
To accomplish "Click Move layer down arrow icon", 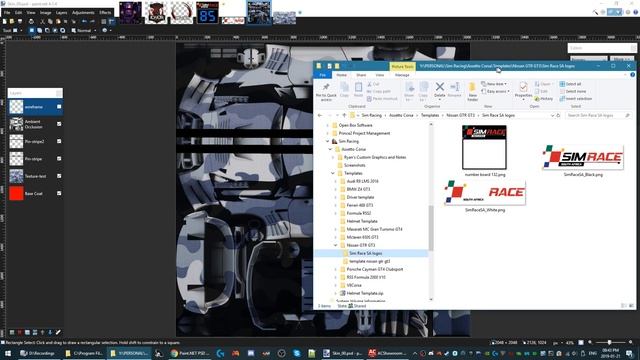I will coord(50,333).
